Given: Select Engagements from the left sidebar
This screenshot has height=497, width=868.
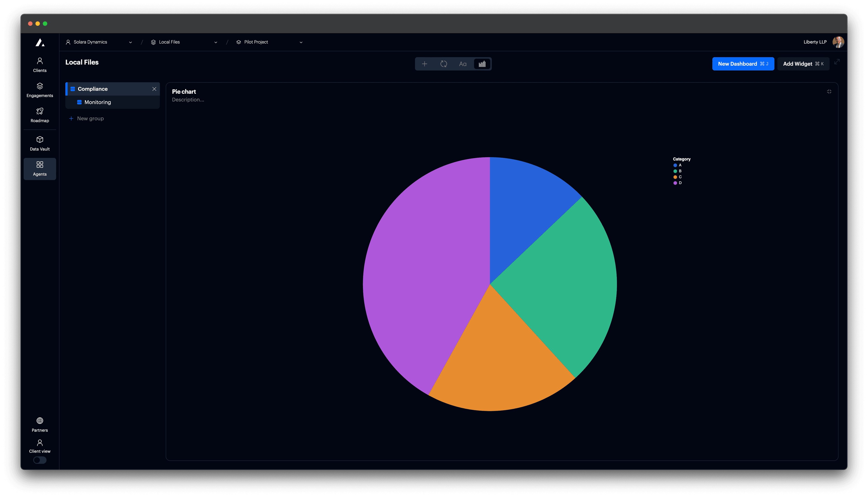Looking at the screenshot, I should pos(40,90).
